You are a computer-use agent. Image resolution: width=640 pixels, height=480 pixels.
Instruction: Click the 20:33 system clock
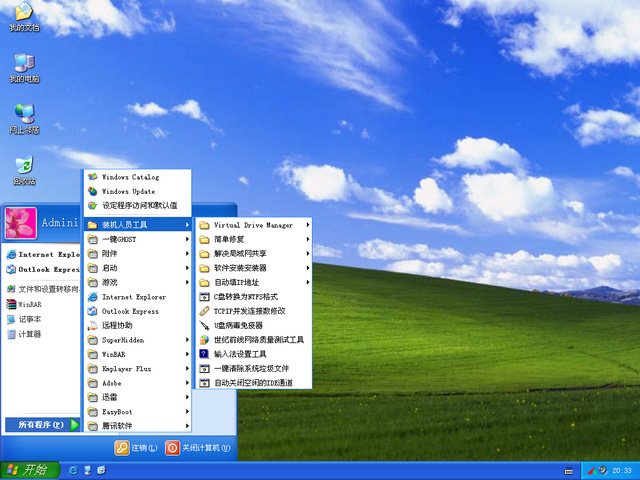622,471
